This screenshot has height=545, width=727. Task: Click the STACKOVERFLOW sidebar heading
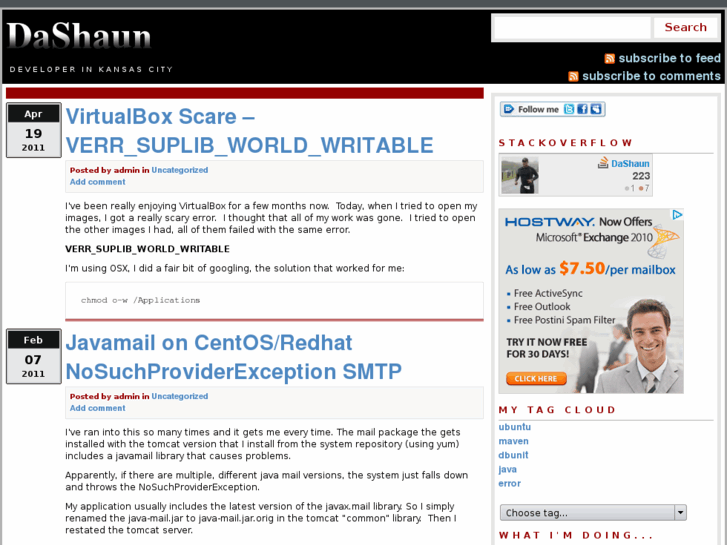(x=566, y=143)
